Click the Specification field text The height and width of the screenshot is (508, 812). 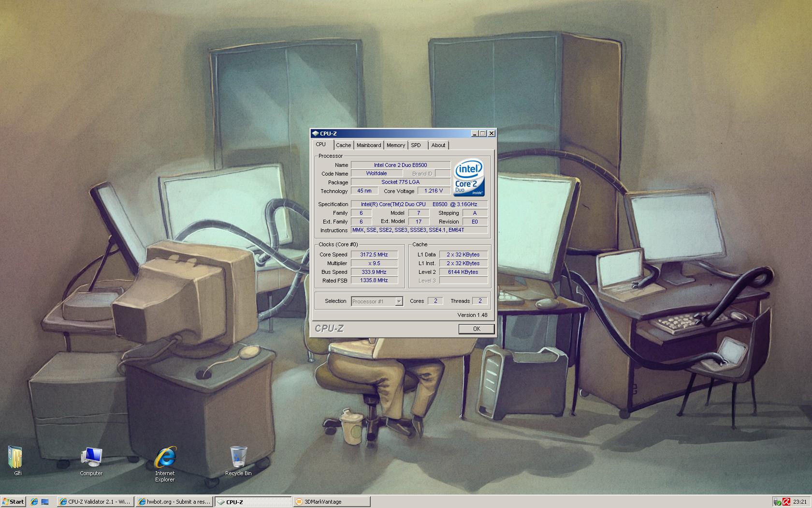(419, 204)
